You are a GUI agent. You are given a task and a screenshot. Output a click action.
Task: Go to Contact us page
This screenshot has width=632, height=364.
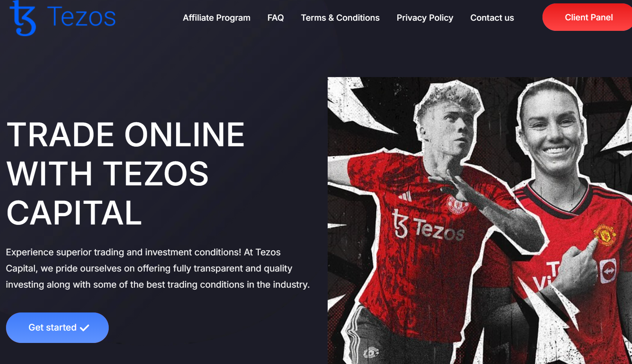(x=492, y=18)
